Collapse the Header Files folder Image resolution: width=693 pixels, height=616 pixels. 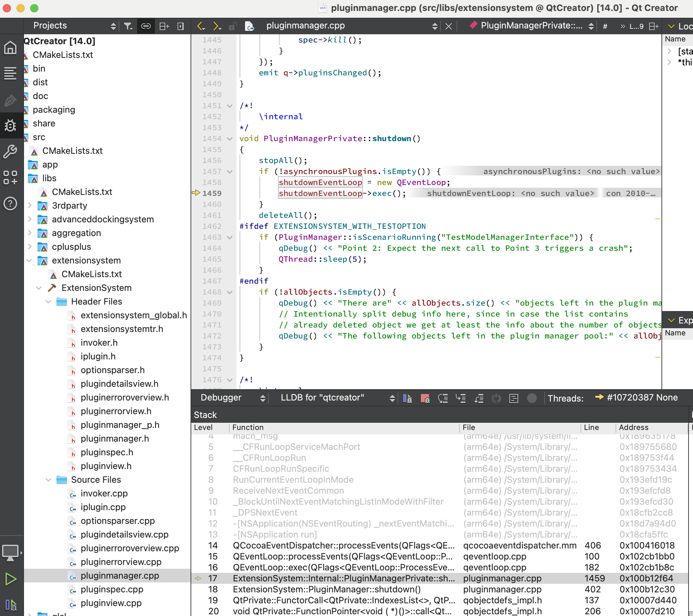pyautogui.click(x=49, y=301)
